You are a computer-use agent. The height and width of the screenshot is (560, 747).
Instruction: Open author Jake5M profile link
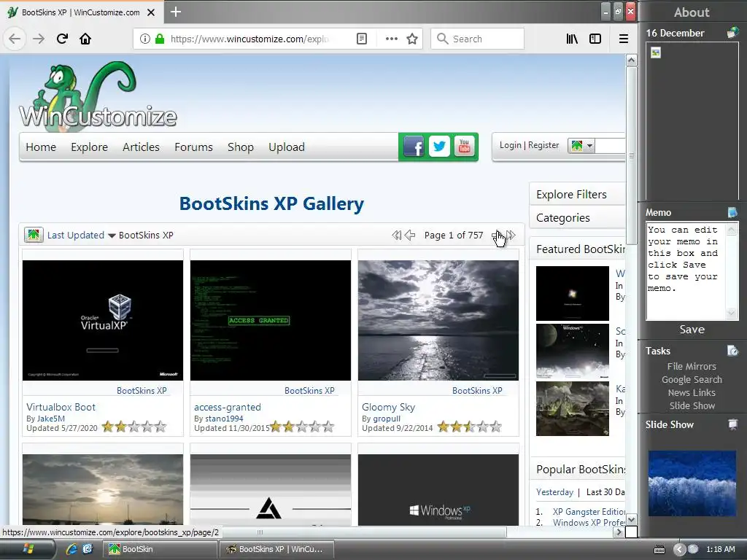click(50, 419)
